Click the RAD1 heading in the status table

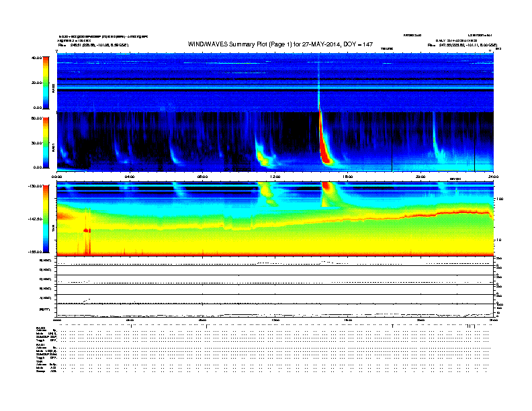point(40,345)
